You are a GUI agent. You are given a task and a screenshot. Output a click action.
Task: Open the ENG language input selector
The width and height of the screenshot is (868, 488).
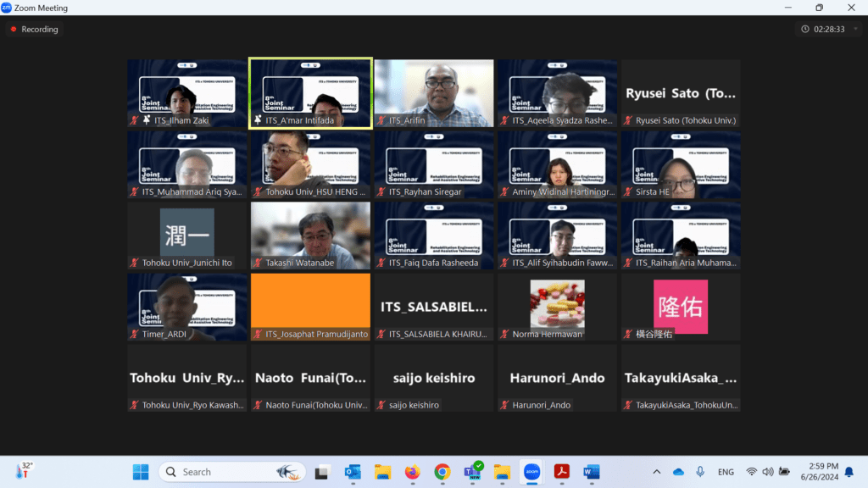(x=726, y=472)
